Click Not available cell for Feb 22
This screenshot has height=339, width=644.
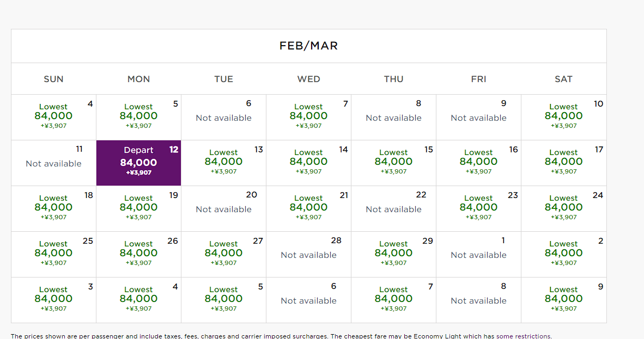coord(394,208)
